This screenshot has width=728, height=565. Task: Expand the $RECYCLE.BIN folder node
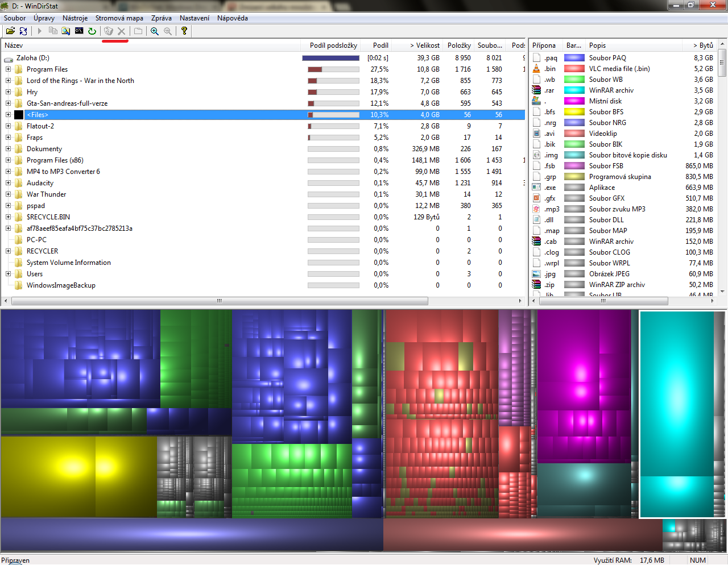(x=8, y=217)
